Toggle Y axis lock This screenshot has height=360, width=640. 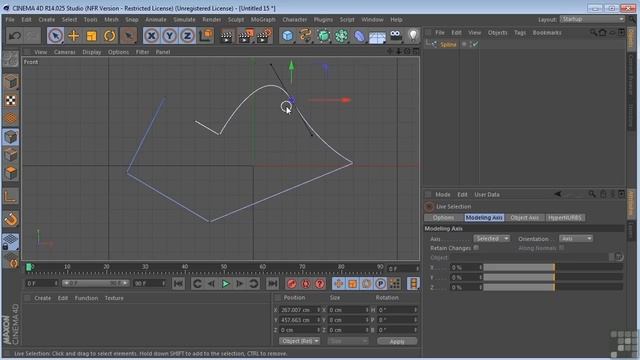point(169,36)
